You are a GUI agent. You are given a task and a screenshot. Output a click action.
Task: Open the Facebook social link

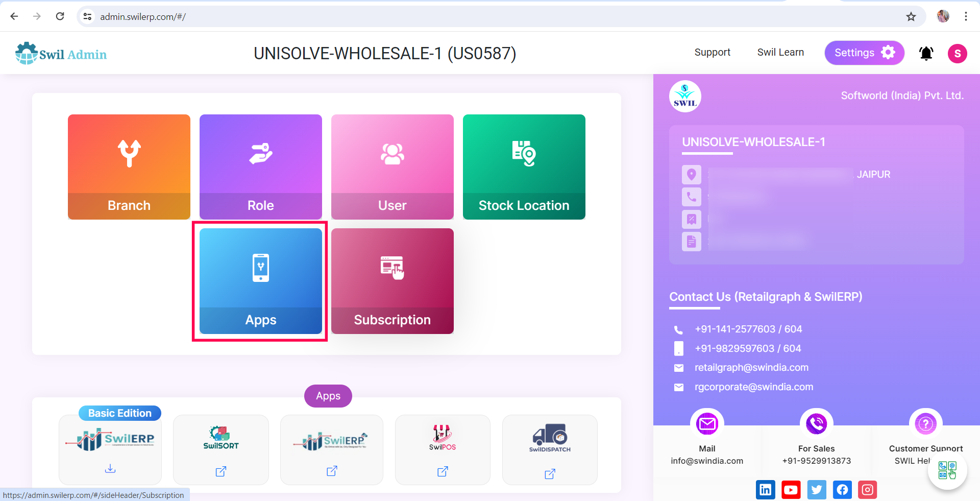point(842,490)
